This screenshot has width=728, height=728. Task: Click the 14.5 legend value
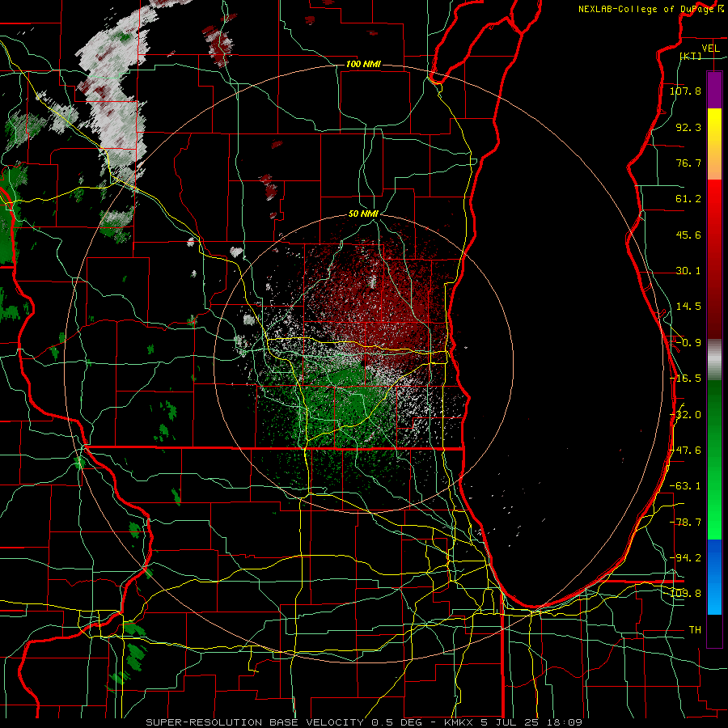[688, 307]
